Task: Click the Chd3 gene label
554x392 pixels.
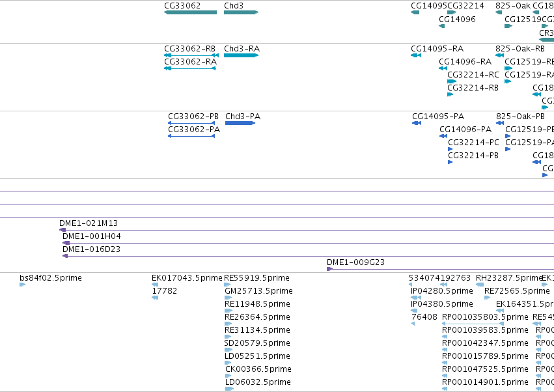Action: pyautogui.click(x=234, y=6)
